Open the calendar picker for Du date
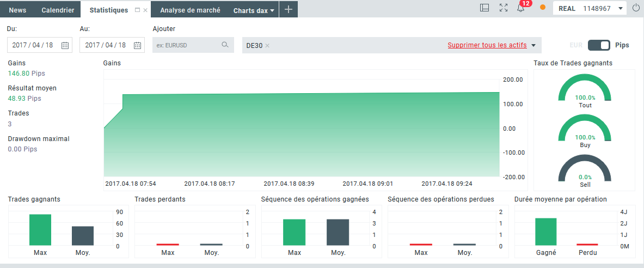This screenshot has height=268, width=644. [65, 45]
